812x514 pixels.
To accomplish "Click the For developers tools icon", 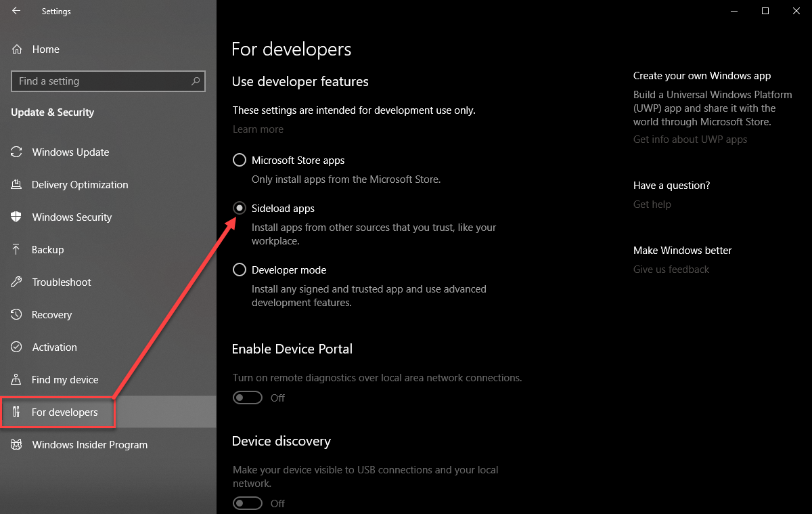I will tap(16, 411).
